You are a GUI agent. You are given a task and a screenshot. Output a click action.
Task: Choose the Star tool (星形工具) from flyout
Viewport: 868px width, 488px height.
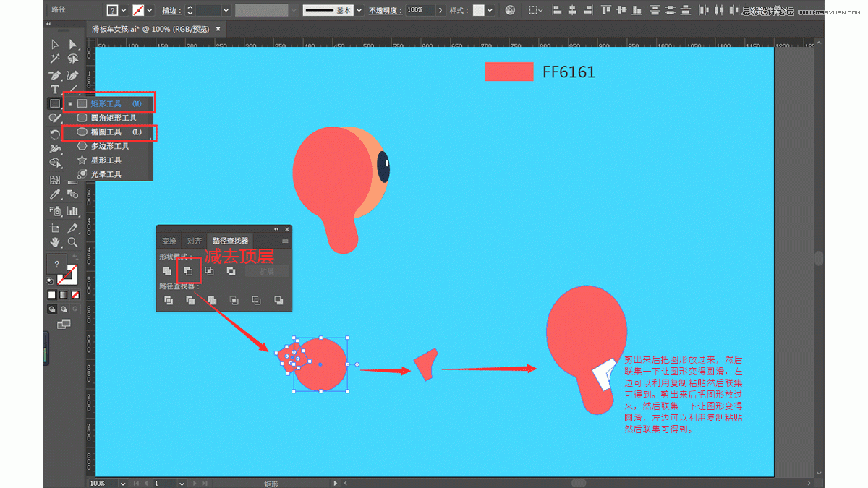tap(106, 160)
